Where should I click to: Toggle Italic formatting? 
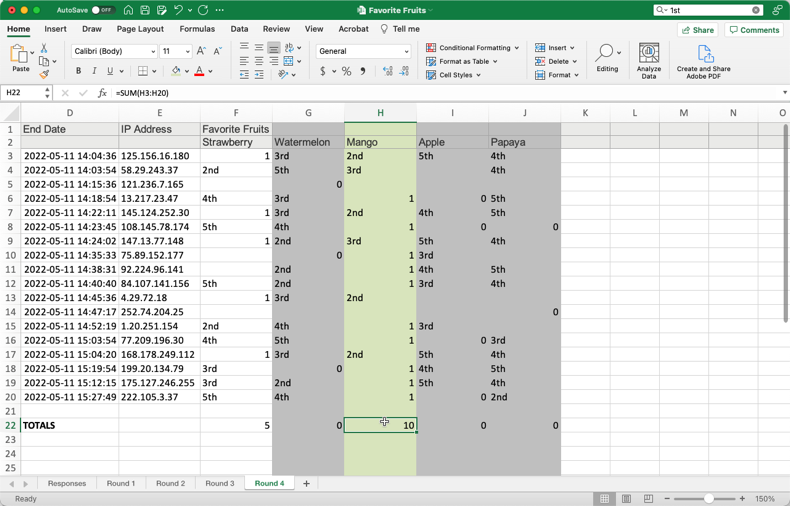click(x=94, y=71)
